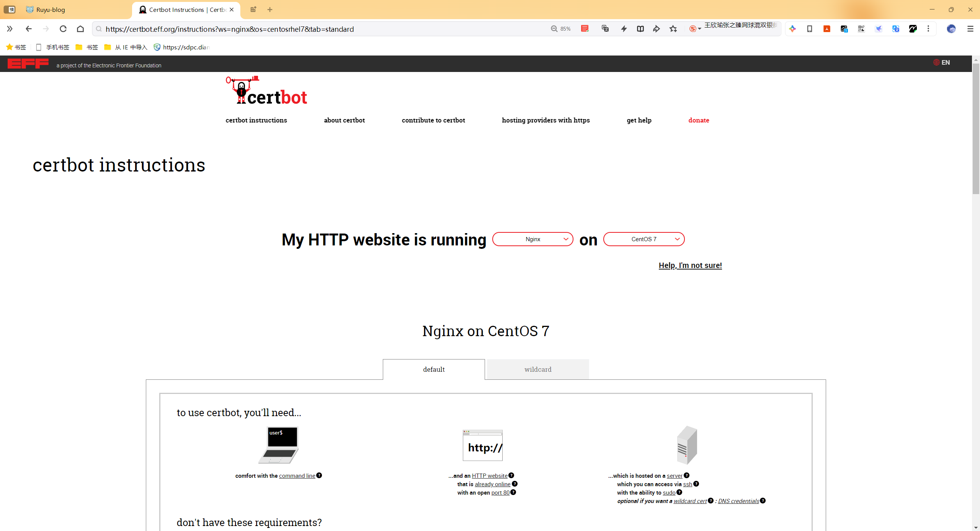Image resolution: width=980 pixels, height=531 pixels.
Task: Open the user profile avatar
Action: [x=951, y=29]
